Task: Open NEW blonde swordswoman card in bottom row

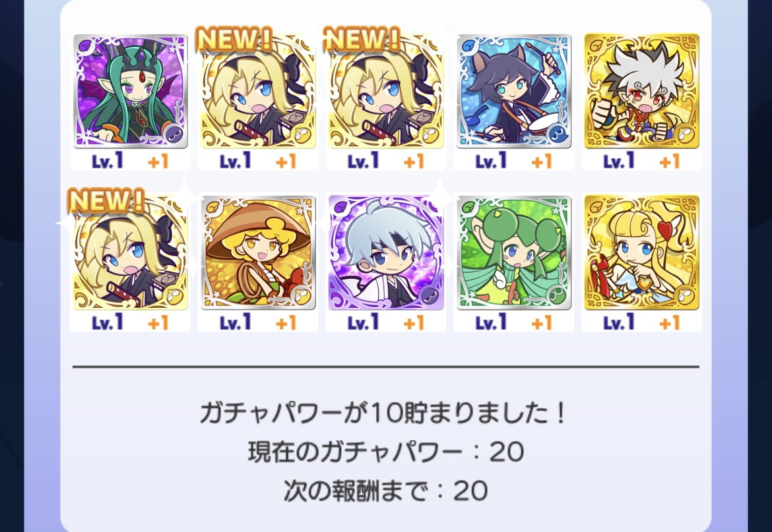Action: coord(131,252)
